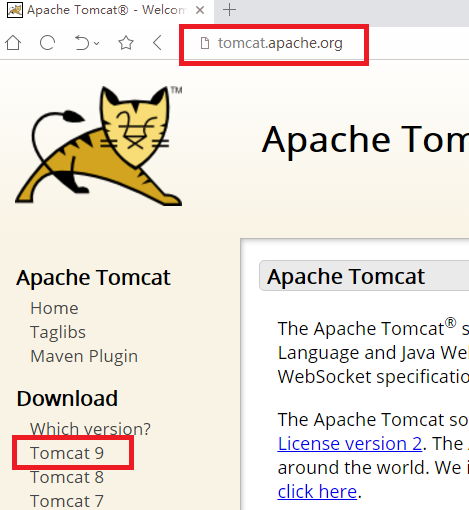The image size is (469, 510).
Task: Reload the page with refresh icon
Action: (47, 43)
